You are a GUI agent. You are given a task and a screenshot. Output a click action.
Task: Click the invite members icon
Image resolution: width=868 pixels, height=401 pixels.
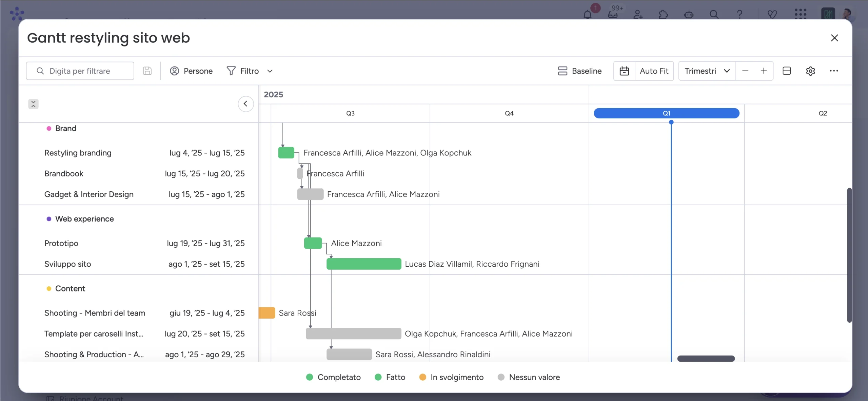point(638,14)
